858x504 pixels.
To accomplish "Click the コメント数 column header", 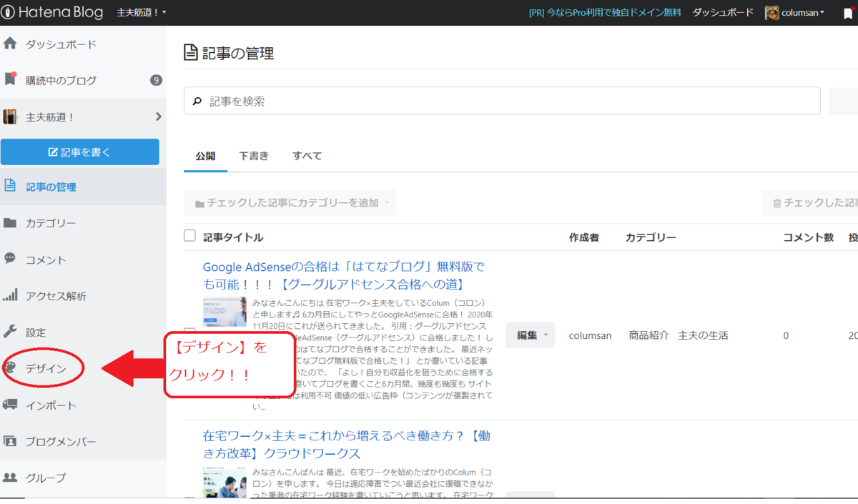I will pyautogui.click(x=809, y=237).
